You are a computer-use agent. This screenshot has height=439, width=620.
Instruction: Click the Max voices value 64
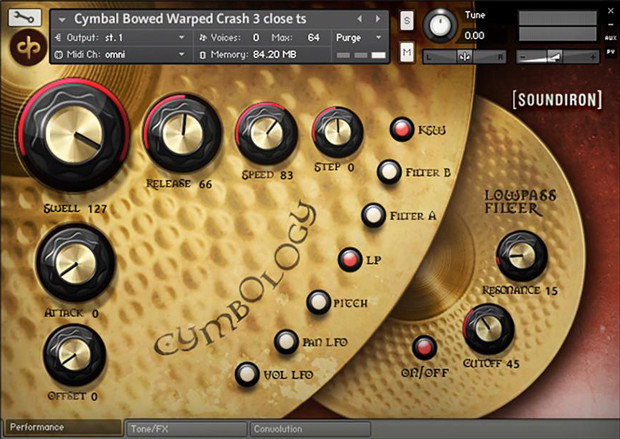314,38
